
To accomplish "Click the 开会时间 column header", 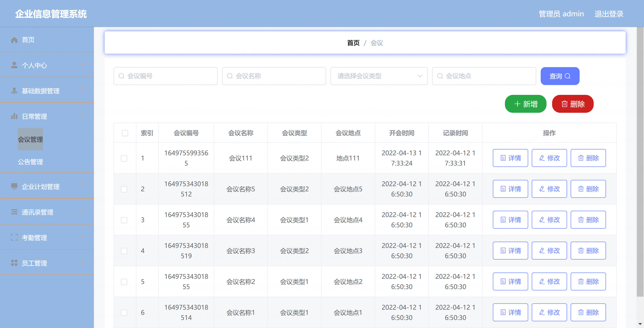I will click(402, 133).
